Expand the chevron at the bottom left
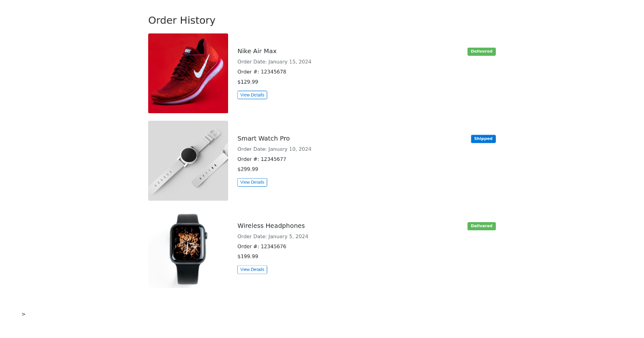Screen dimensions: 644x338 [x=23, y=313]
